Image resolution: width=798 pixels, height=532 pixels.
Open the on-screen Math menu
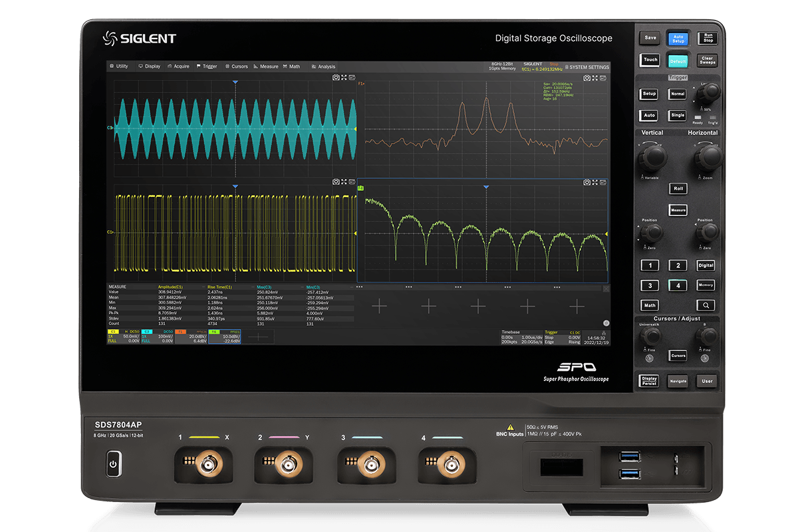coord(291,66)
